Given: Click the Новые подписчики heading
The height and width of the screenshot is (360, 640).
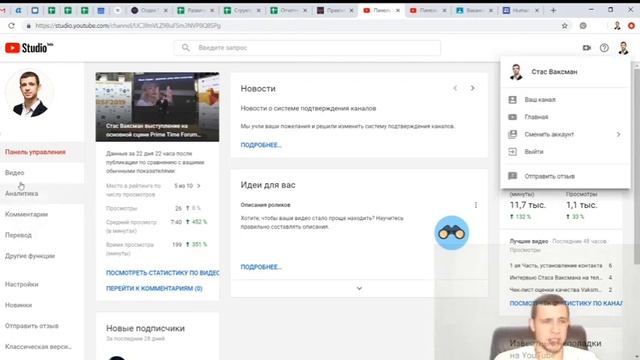Looking at the screenshot, I should click(x=145, y=328).
